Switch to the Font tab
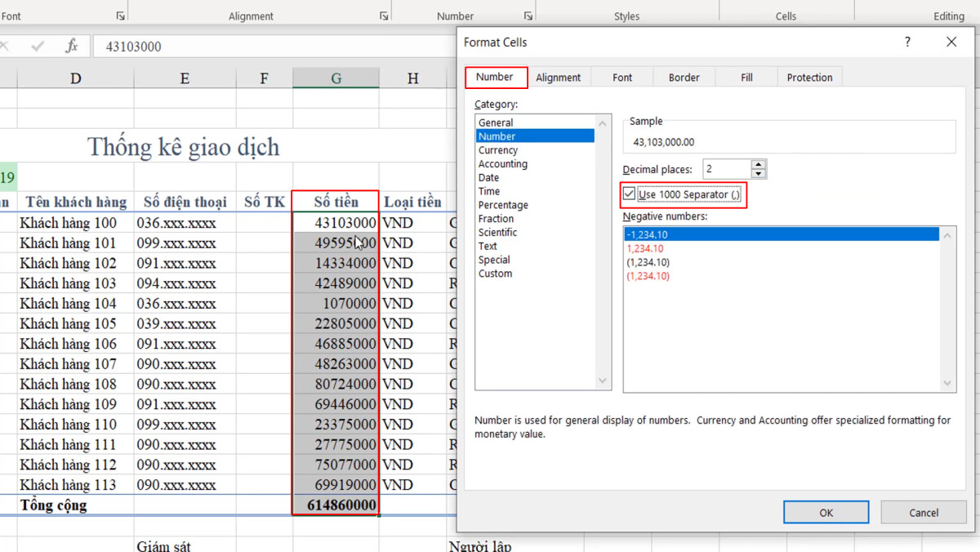The width and height of the screenshot is (980, 552). [622, 78]
